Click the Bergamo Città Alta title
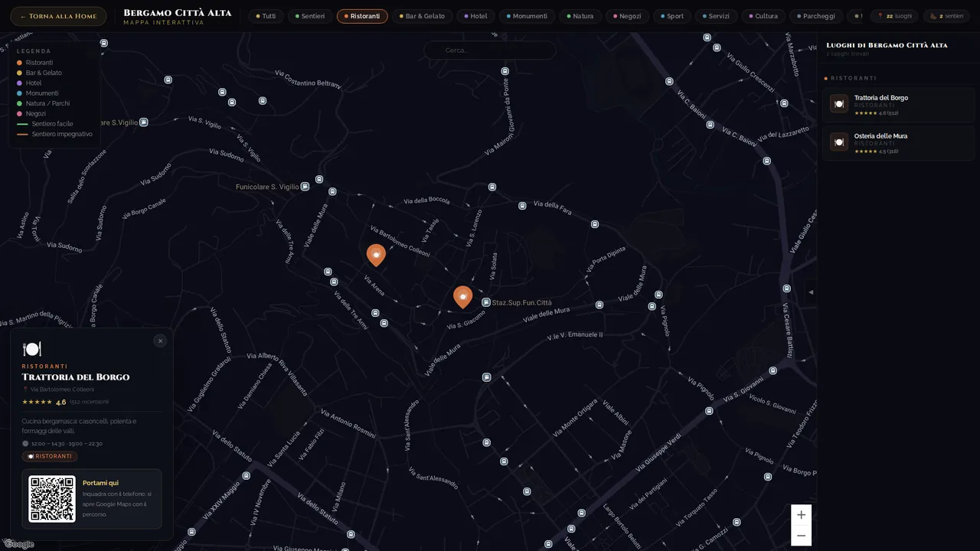980x551 pixels. pyautogui.click(x=177, y=13)
